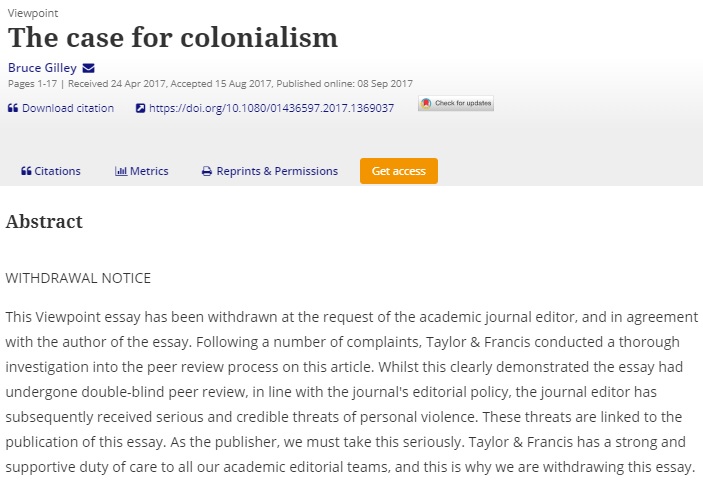Viewport: 703px width, 485px height.
Task: Open the Citations tab
Action: click(x=51, y=171)
